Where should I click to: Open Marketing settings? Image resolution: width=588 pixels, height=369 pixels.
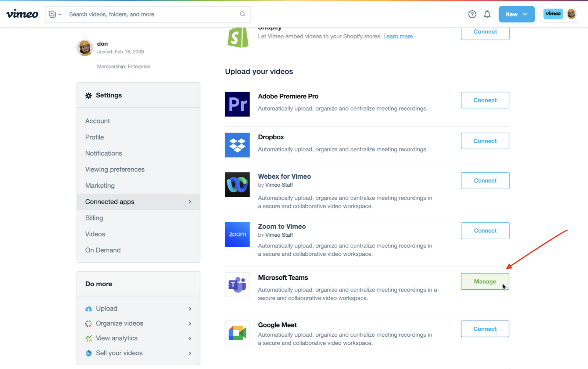point(100,186)
